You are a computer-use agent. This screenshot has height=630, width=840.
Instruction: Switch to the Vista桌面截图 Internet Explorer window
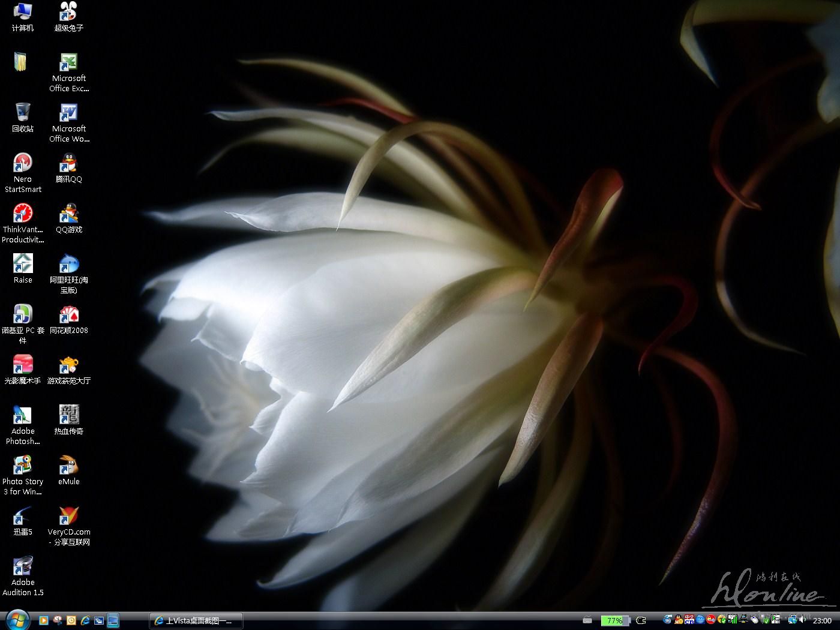pyautogui.click(x=196, y=620)
